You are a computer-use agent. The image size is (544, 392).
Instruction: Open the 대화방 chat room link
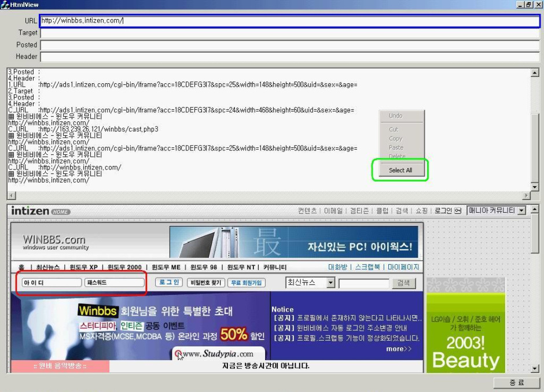pyautogui.click(x=337, y=267)
